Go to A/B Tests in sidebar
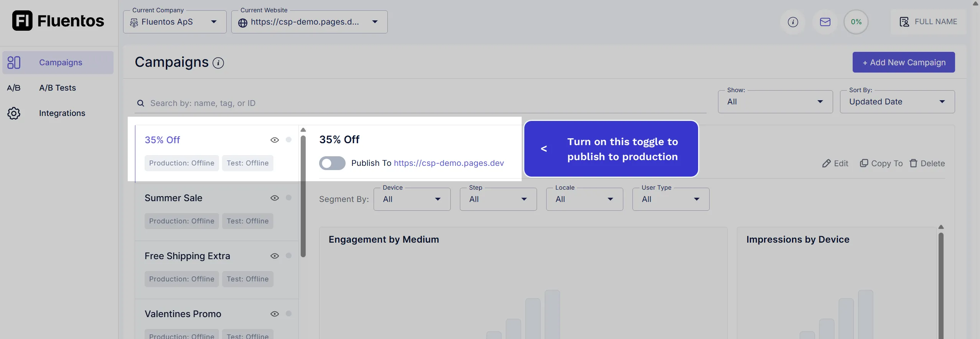 click(58, 88)
